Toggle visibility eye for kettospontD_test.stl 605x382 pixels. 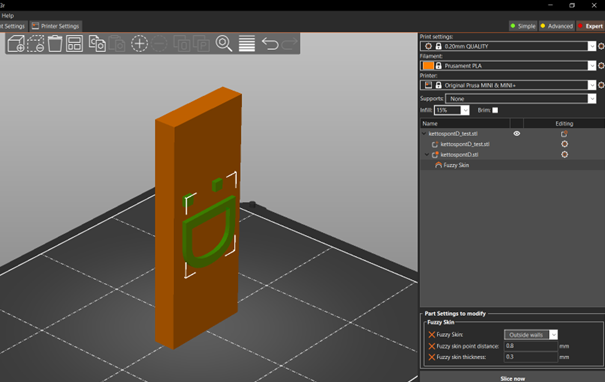(517, 134)
